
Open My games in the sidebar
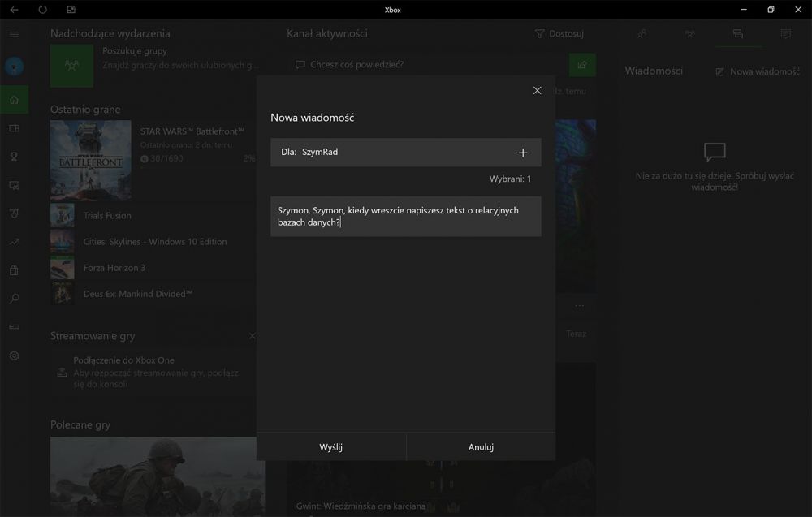[14, 128]
